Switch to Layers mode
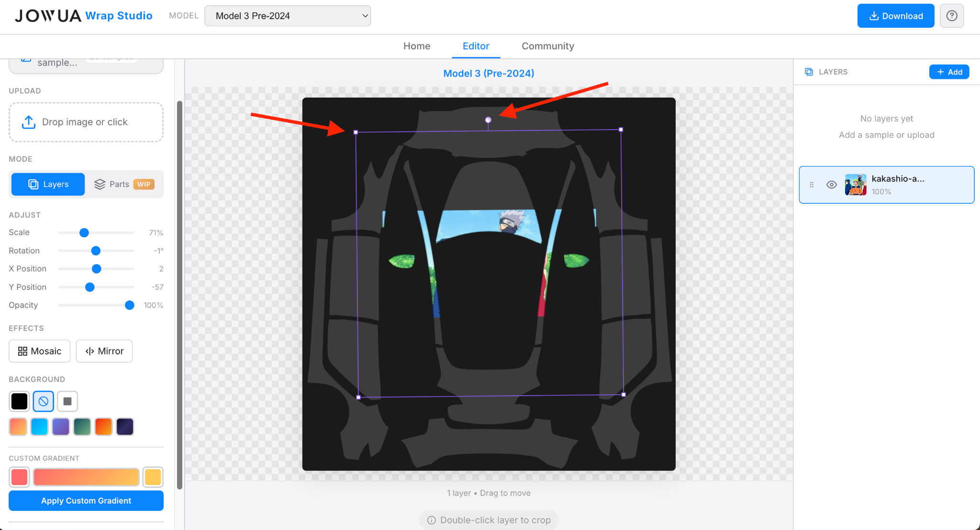 click(48, 184)
